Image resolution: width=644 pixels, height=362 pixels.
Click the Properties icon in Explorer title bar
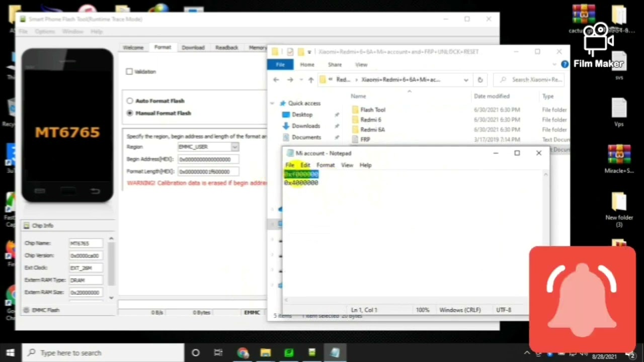click(290, 51)
